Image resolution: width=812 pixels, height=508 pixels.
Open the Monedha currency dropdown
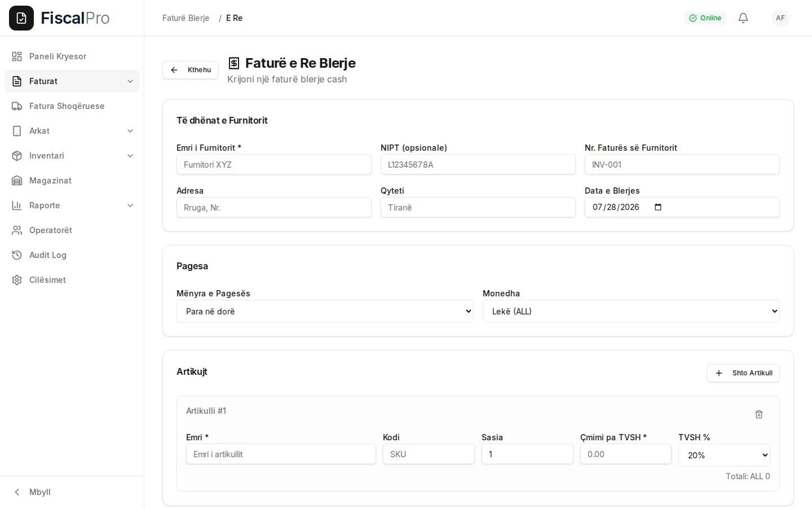pyautogui.click(x=631, y=311)
